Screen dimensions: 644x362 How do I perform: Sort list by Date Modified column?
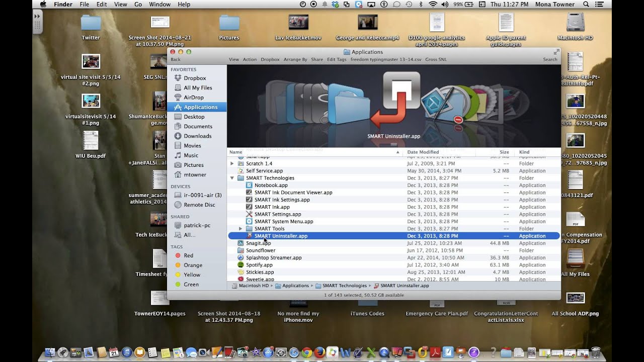point(423,152)
